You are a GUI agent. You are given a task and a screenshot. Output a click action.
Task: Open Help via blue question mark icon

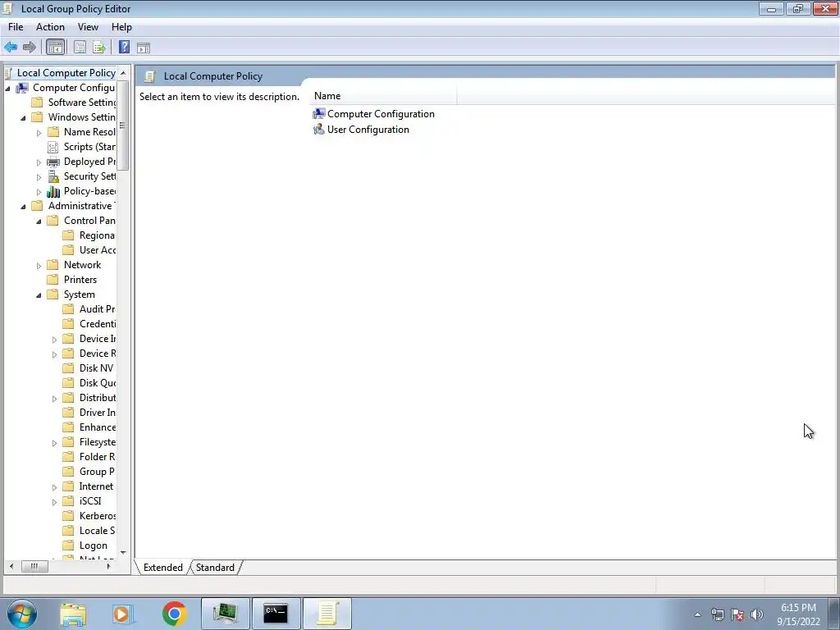pos(125,47)
